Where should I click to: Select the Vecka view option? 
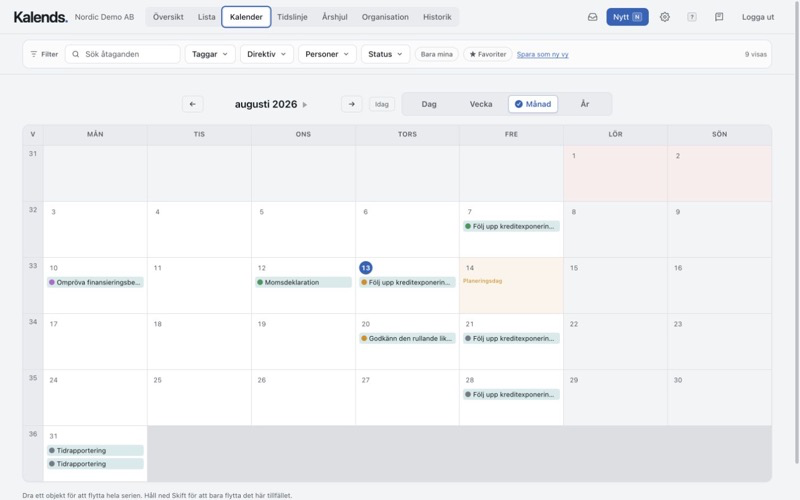[x=481, y=104]
